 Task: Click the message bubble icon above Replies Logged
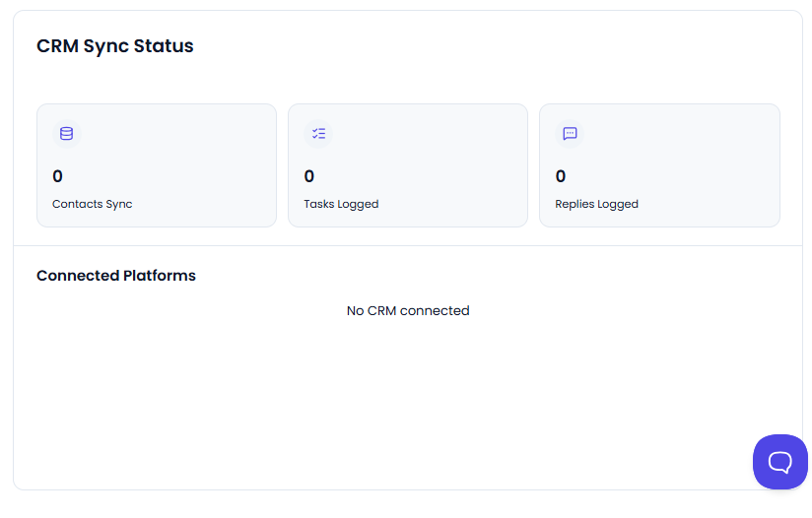[570, 134]
